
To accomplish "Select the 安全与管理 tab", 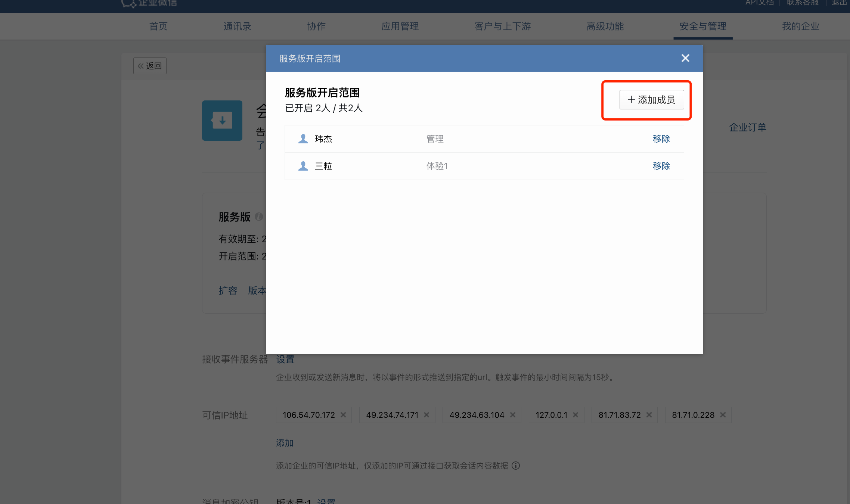I will 703,27.
